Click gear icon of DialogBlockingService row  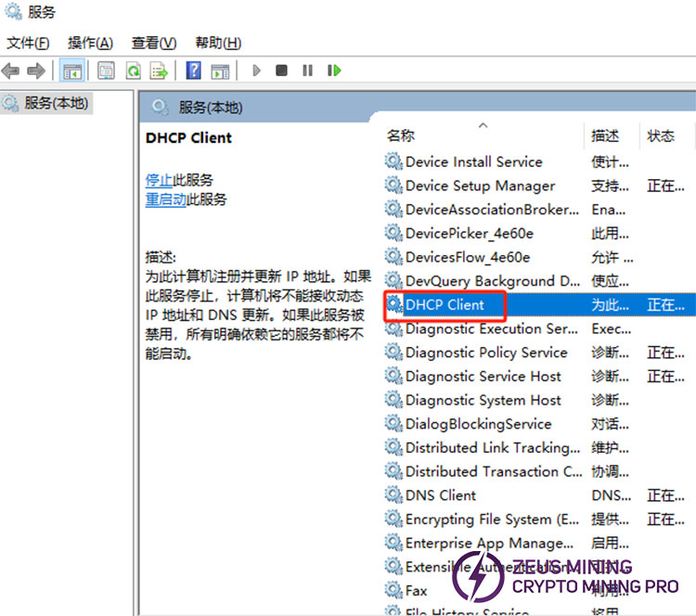pyautogui.click(x=393, y=423)
